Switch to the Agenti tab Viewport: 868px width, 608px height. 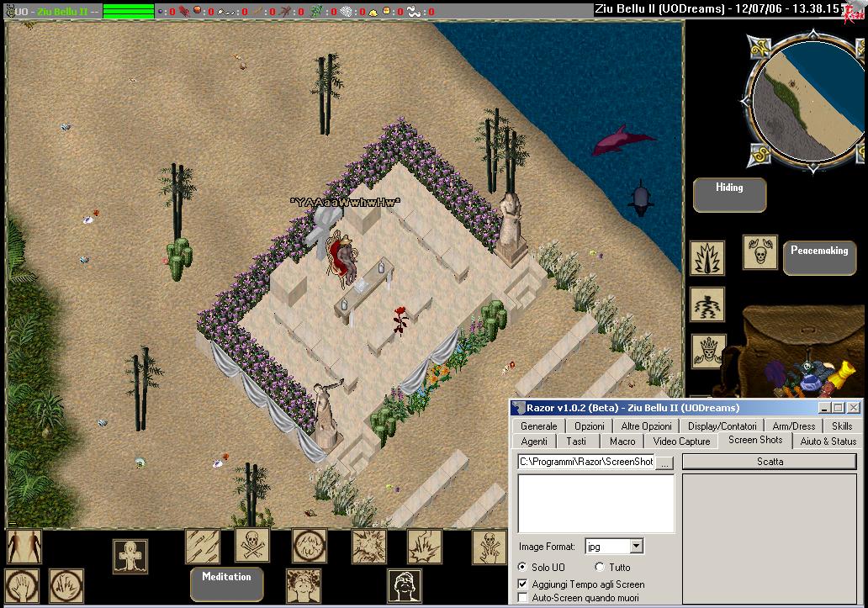coord(533,441)
